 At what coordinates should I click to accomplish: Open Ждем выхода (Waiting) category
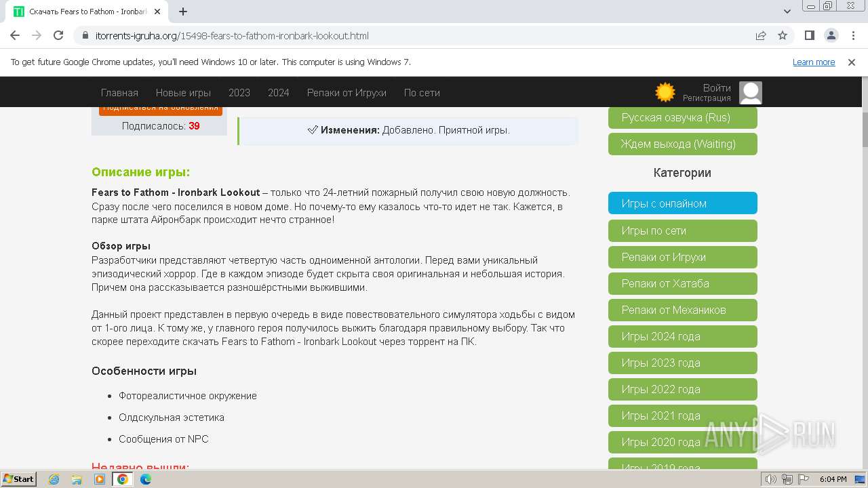(x=683, y=144)
